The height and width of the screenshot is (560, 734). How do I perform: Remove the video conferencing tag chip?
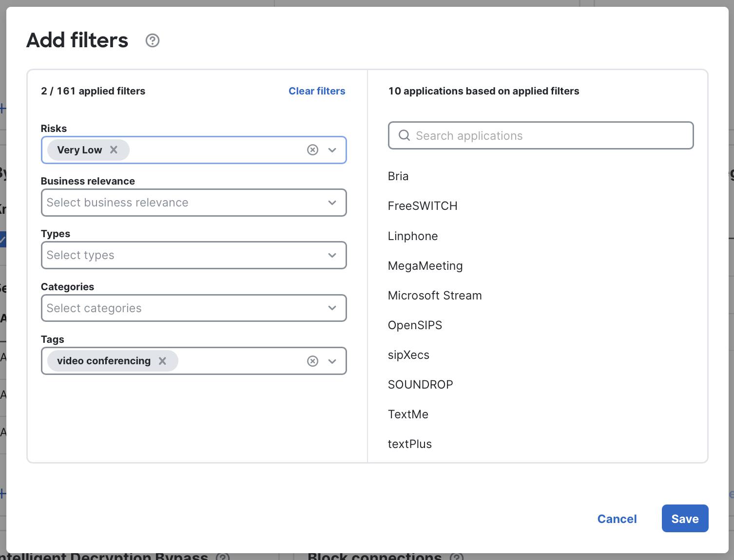(163, 361)
